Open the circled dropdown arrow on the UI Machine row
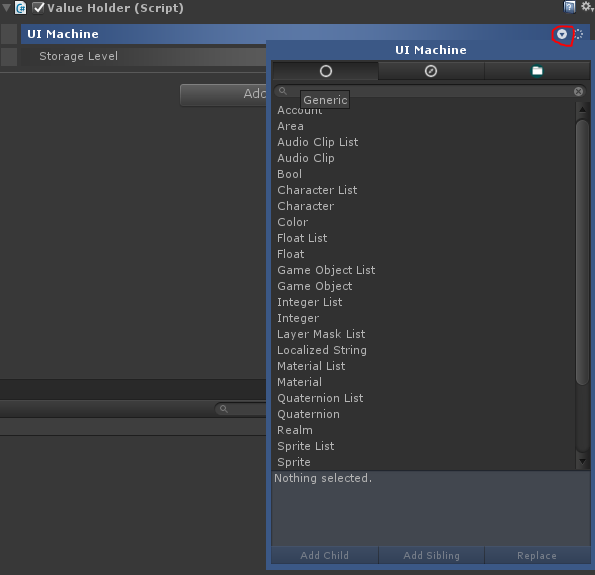595x575 pixels. pyautogui.click(x=562, y=35)
